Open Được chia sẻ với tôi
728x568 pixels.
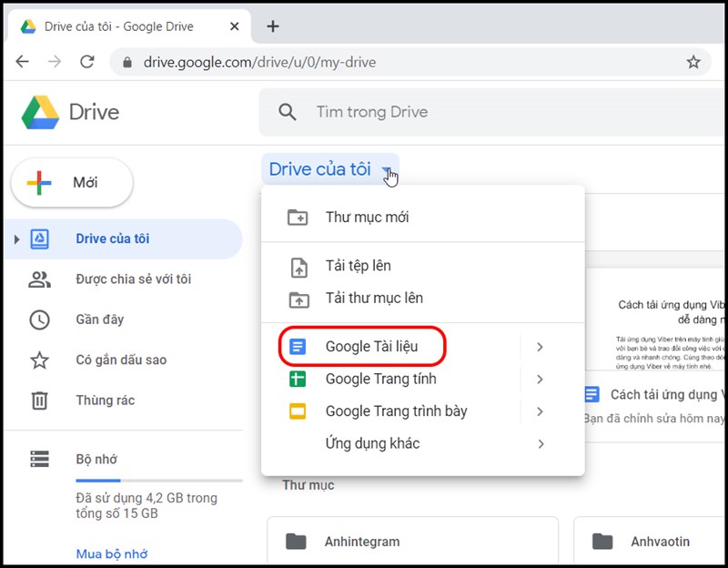tap(133, 279)
